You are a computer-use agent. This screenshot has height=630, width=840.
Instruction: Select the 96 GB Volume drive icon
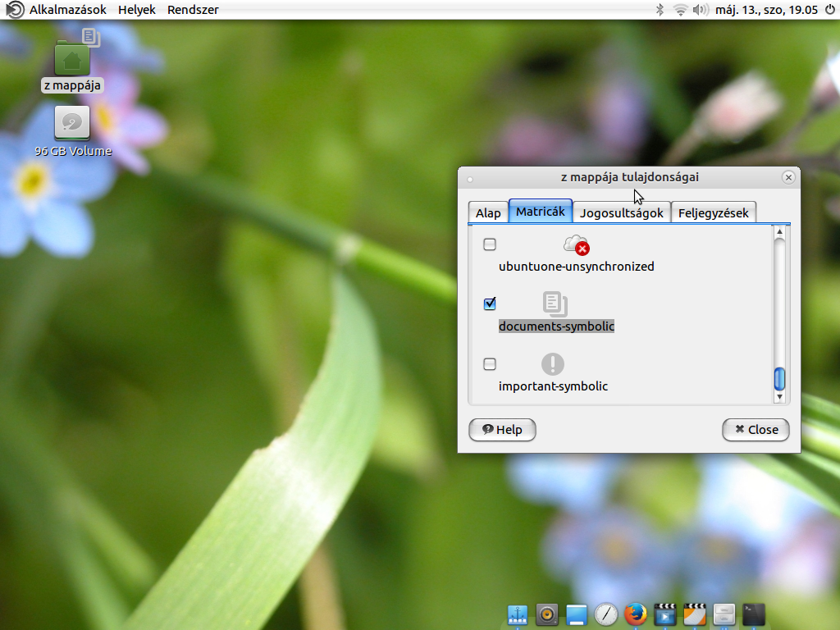point(72,123)
